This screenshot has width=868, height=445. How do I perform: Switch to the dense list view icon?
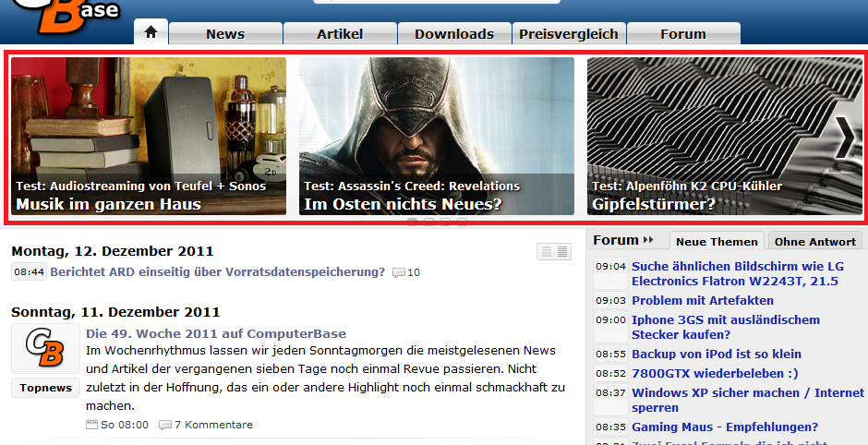click(561, 252)
